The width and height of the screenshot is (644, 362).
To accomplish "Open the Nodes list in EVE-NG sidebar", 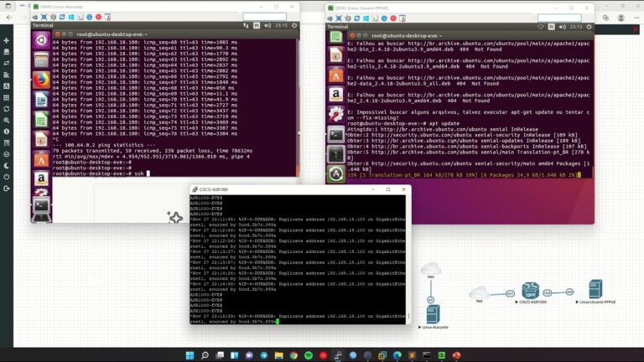I will pos(6,52).
